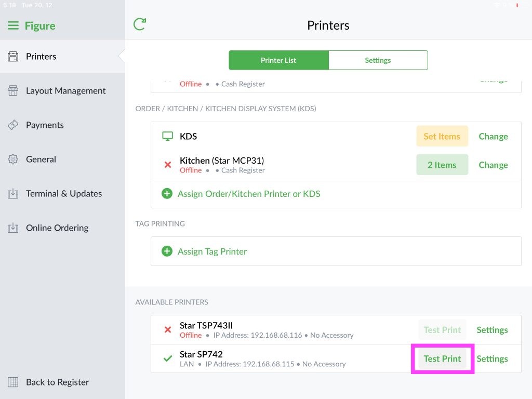Select the Printer List tab

click(x=278, y=60)
